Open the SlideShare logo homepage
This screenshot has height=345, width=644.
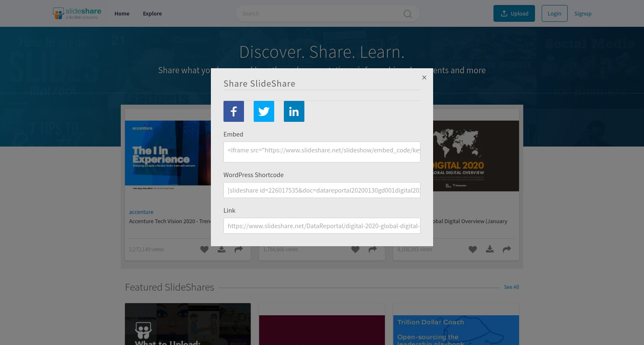[x=77, y=13]
